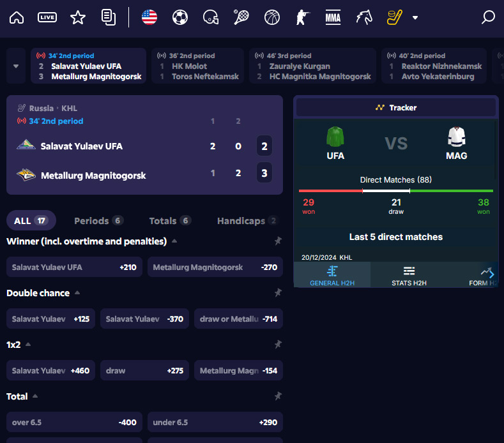
Task: Select the Horse racing icon
Action: coord(364,17)
